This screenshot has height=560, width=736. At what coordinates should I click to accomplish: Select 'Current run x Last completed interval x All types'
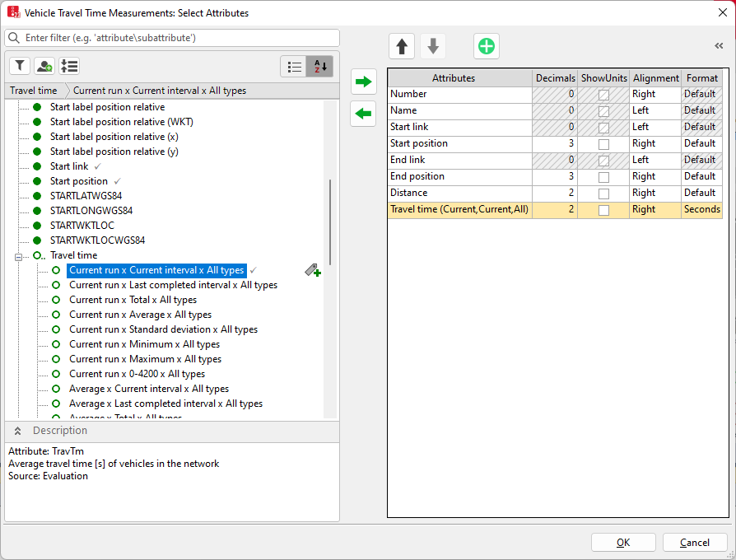click(x=173, y=285)
